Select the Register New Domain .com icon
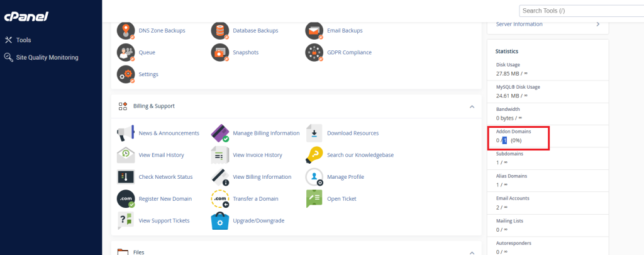Viewport: 644px width, 255px height. pos(126,198)
